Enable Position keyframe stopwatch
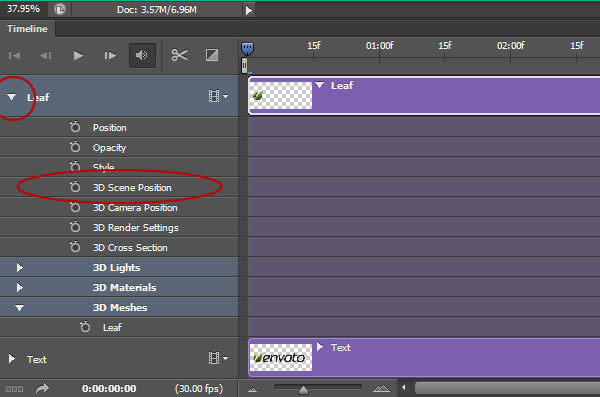 75,127
